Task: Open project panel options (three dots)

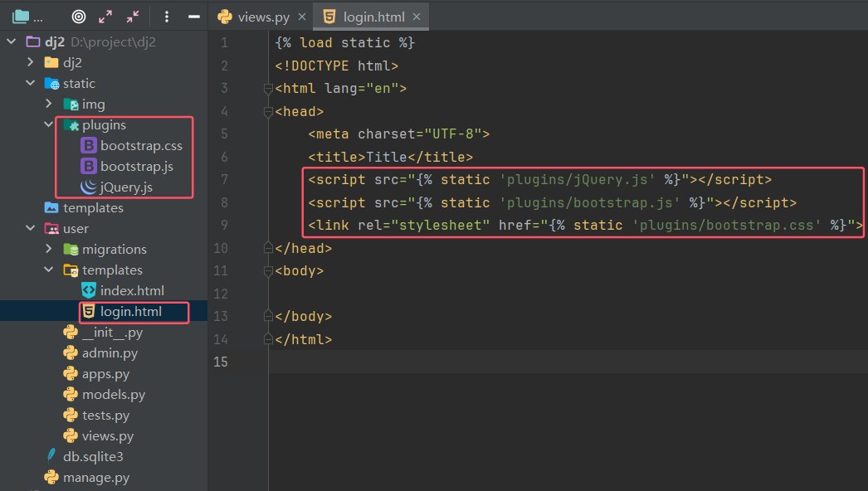Action: point(167,17)
